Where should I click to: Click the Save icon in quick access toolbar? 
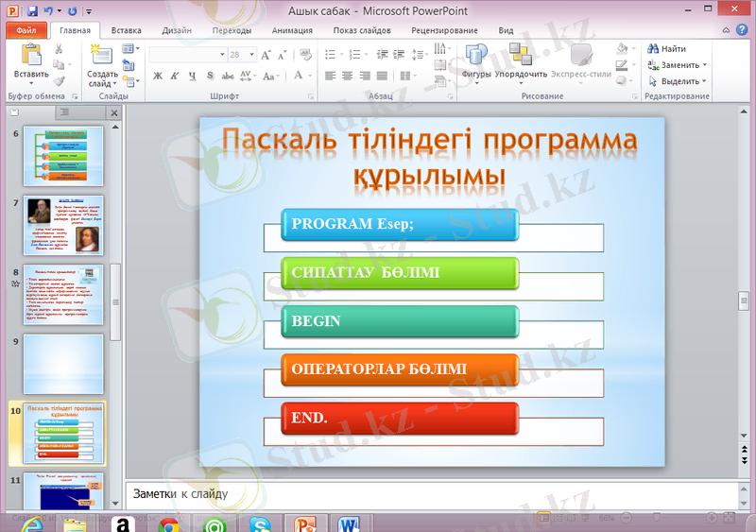pyautogui.click(x=33, y=11)
